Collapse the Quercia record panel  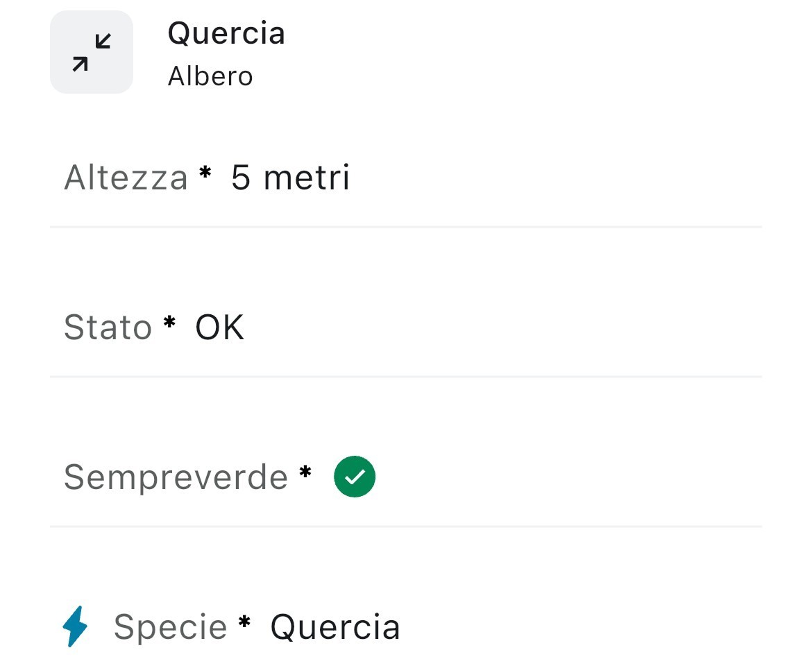(x=92, y=52)
